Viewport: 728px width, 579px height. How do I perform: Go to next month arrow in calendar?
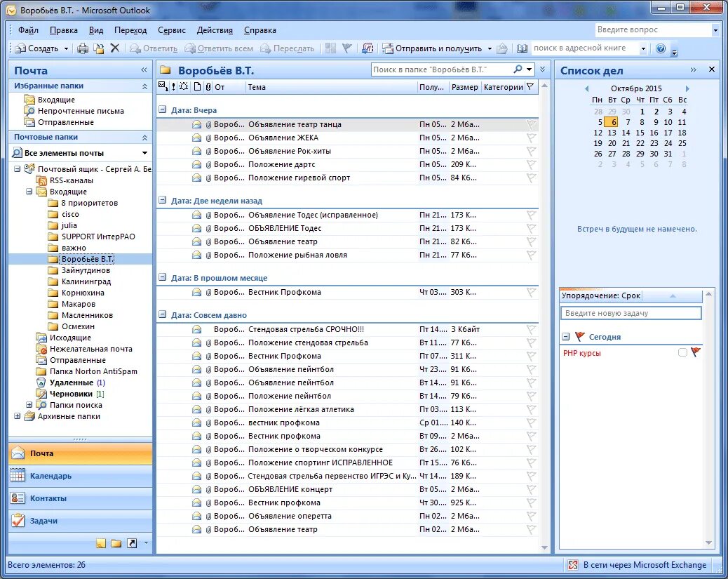(687, 88)
